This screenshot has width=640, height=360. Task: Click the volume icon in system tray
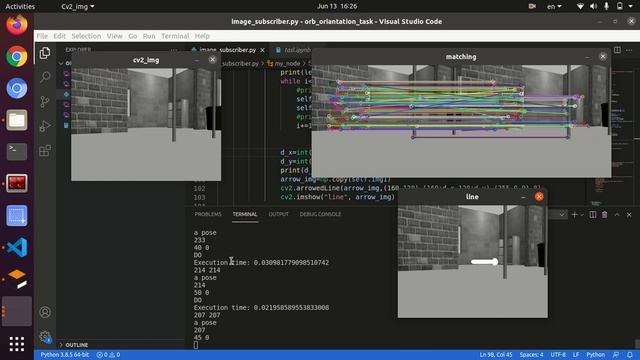point(593,7)
